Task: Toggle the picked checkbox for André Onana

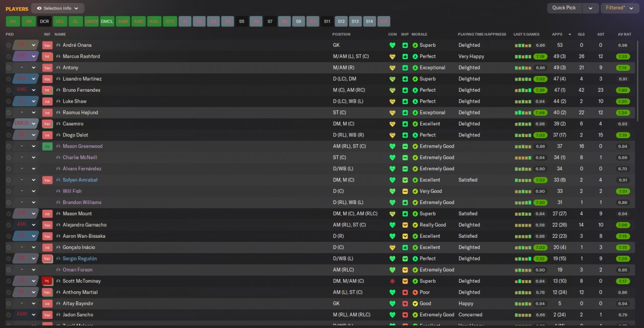Action: coord(9,45)
